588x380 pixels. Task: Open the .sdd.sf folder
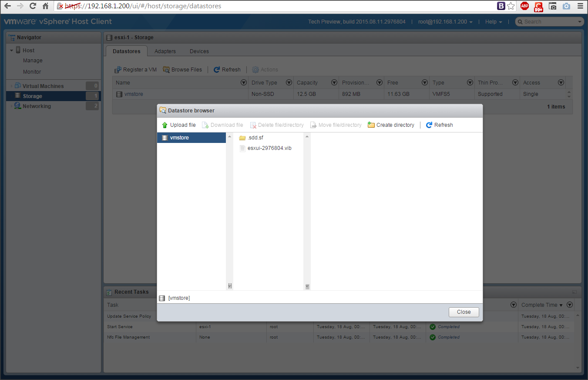coord(255,138)
